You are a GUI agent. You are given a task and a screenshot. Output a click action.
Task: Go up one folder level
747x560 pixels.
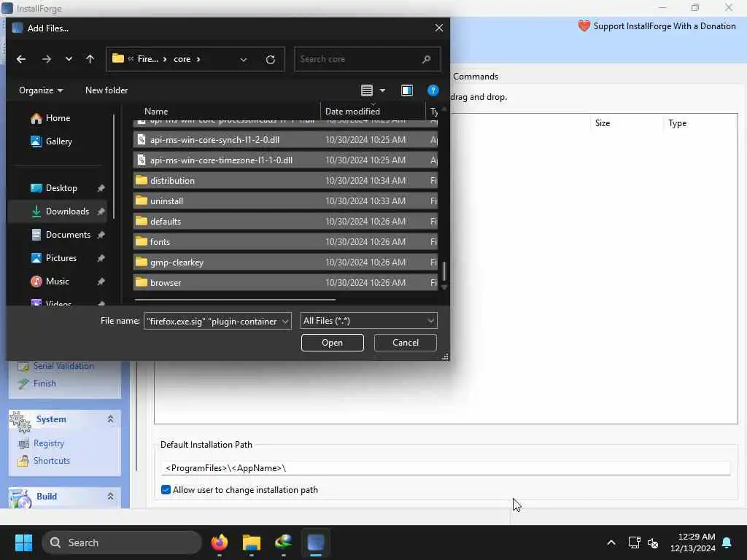(x=90, y=59)
